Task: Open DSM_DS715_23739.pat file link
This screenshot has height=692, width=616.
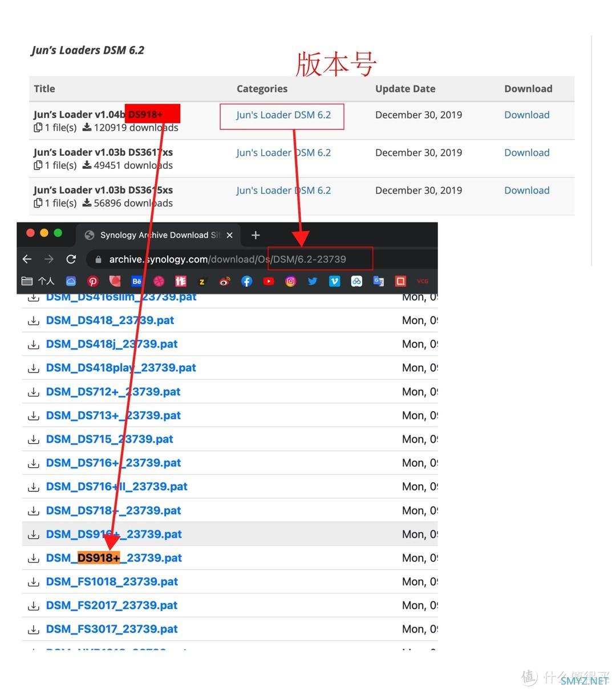Action: coord(110,439)
